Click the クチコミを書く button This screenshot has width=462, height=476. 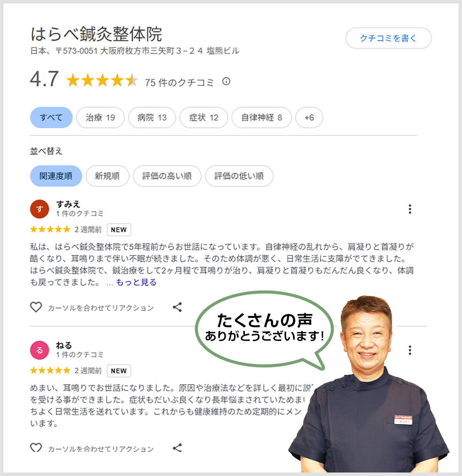click(x=388, y=38)
